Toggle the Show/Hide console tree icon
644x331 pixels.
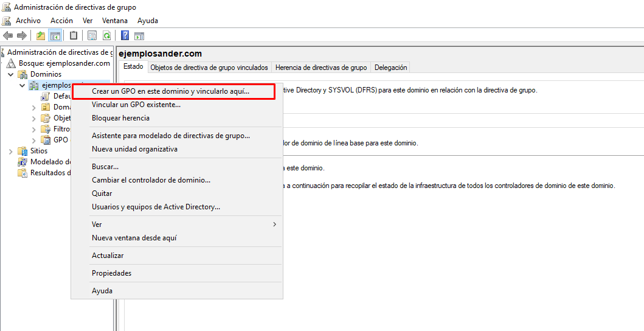coord(55,36)
